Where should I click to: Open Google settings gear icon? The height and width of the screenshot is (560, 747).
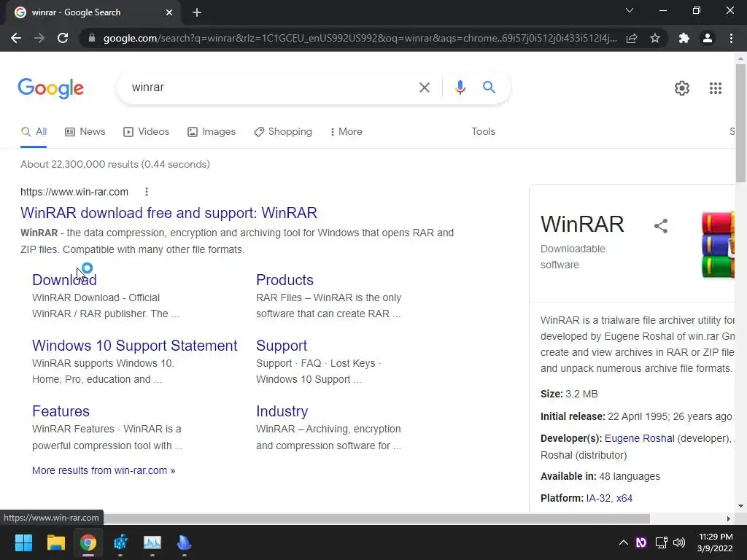tap(682, 88)
